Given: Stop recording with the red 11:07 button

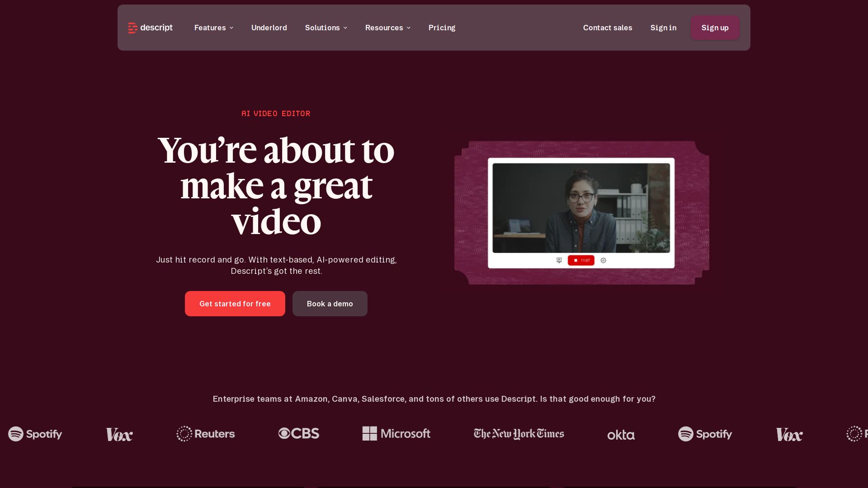Looking at the screenshot, I should click(581, 261).
